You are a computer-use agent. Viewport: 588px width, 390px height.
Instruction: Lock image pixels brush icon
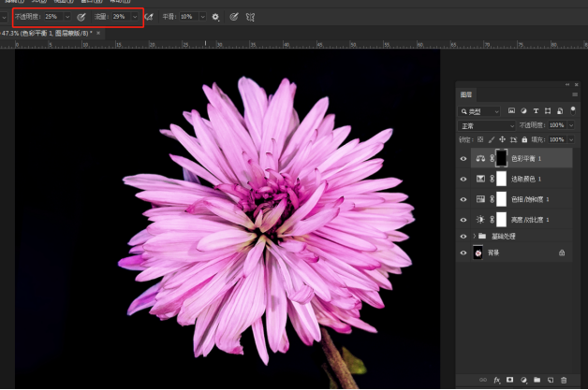point(492,139)
